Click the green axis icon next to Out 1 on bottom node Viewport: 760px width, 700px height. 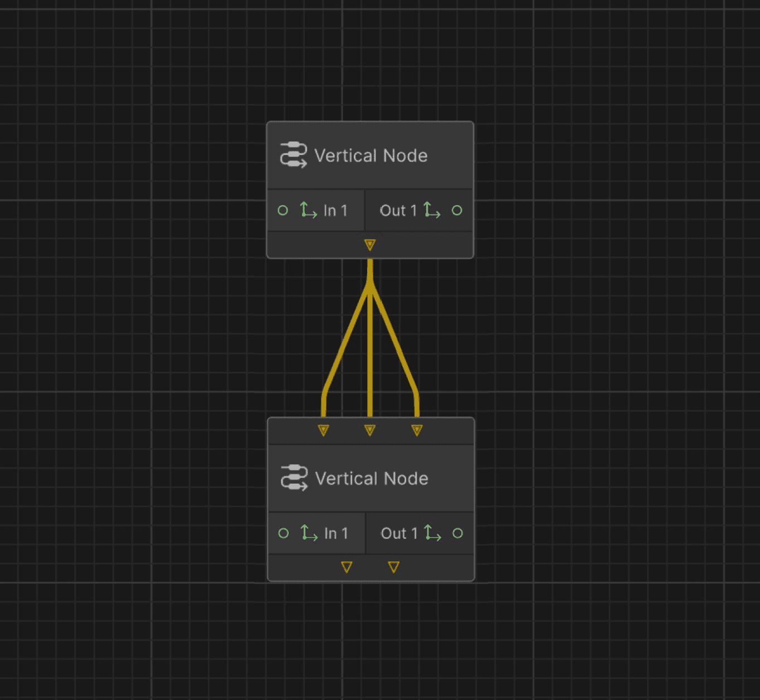point(432,534)
